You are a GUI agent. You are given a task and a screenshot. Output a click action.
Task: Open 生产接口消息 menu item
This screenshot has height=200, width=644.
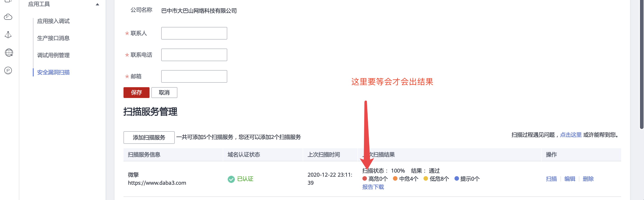coord(53,38)
